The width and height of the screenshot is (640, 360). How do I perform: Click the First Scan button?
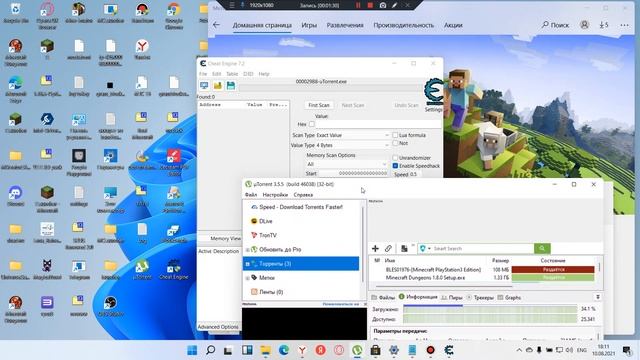pyautogui.click(x=319, y=105)
